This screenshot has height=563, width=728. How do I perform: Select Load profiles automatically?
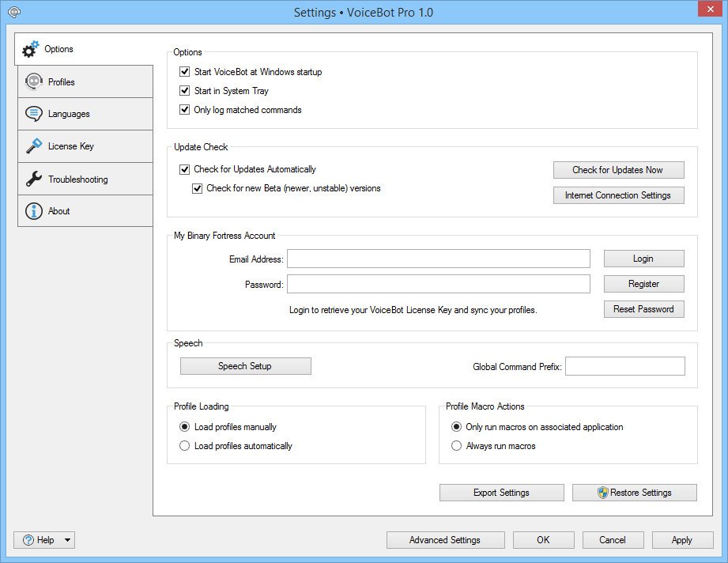(185, 446)
